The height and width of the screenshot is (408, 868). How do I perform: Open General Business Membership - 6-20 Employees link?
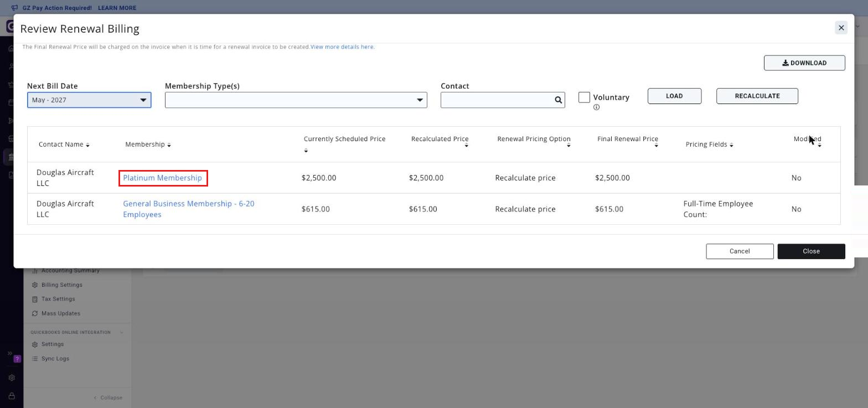tap(189, 209)
